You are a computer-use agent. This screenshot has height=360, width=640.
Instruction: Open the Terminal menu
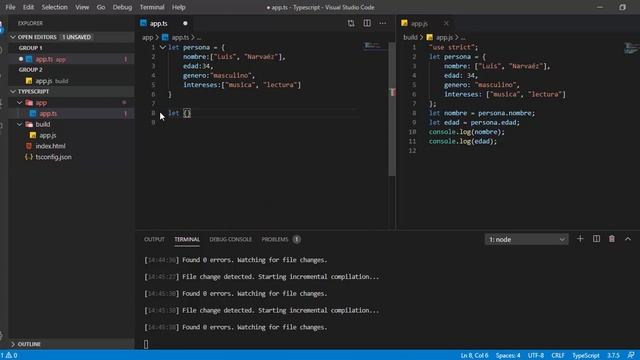[152, 7]
